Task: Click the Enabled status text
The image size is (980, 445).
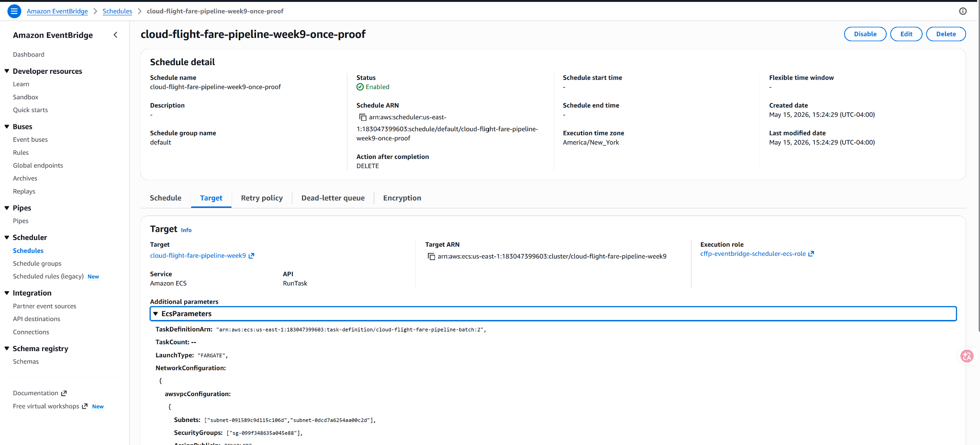Action: click(x=378, y=87)
